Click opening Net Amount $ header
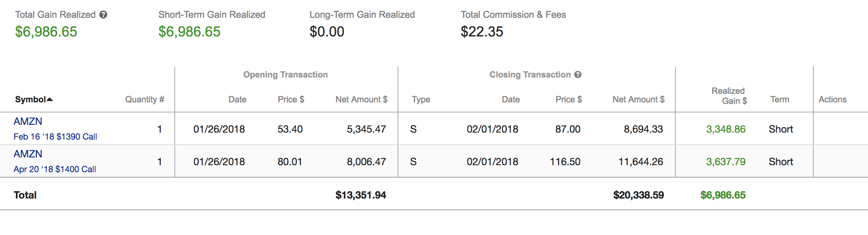868x235 pixels. [x=361, y=100]
